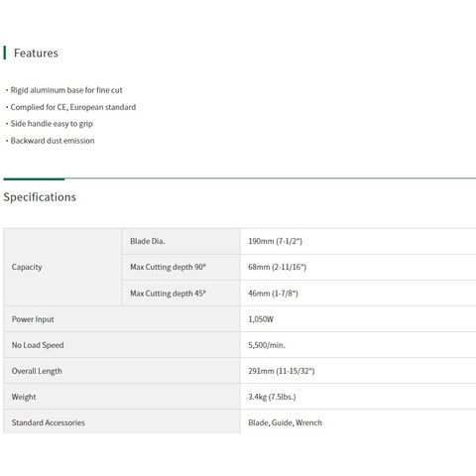Select the Blade, Guide, Wrench text
The width and height of the screenshot is (476, 476).
(x=285, y=422)
